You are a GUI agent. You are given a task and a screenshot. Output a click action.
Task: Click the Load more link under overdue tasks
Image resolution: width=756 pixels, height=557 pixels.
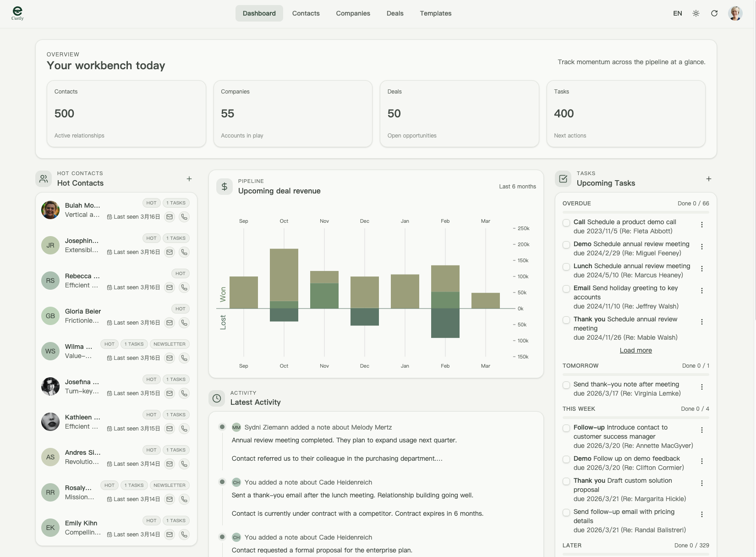[635, 350]
